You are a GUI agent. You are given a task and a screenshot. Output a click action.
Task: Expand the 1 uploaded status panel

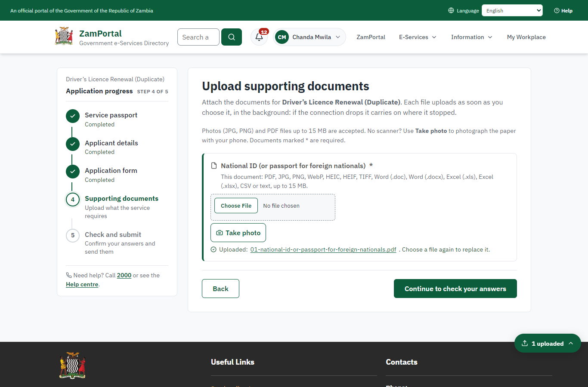point(548,343)
